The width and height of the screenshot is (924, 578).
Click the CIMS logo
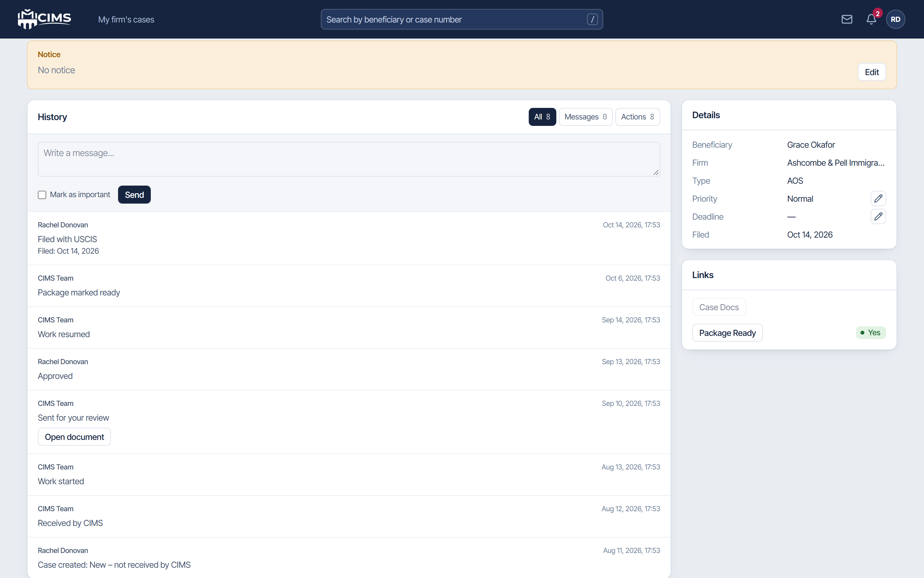44,19
